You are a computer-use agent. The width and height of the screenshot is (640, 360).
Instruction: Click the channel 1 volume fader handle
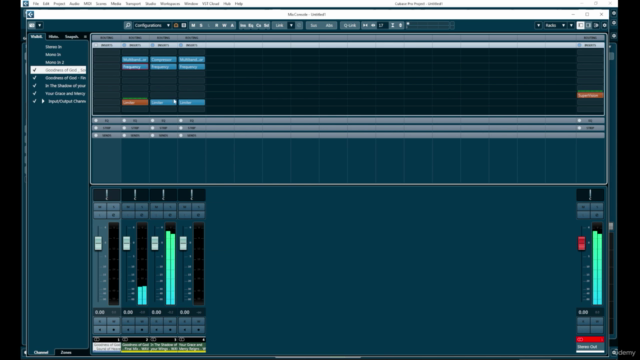tap(98, 243)
